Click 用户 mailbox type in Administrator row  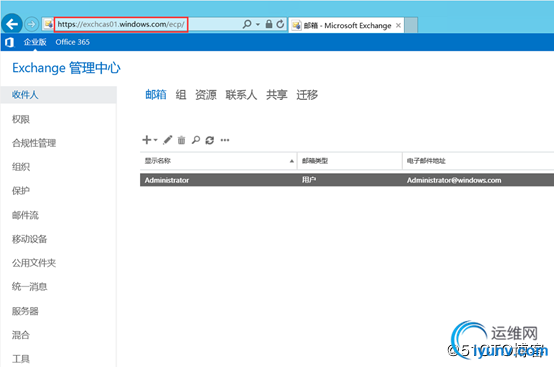pos(309,180)
